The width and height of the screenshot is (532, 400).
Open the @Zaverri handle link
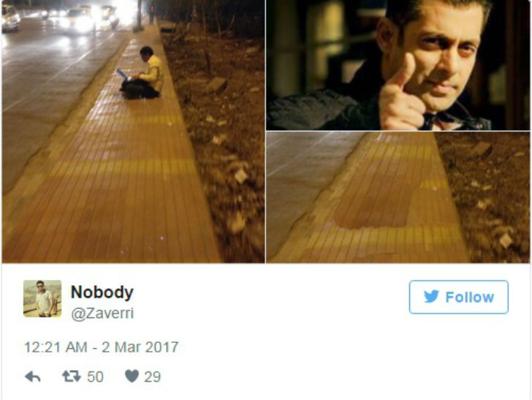[x=102, y=314]
